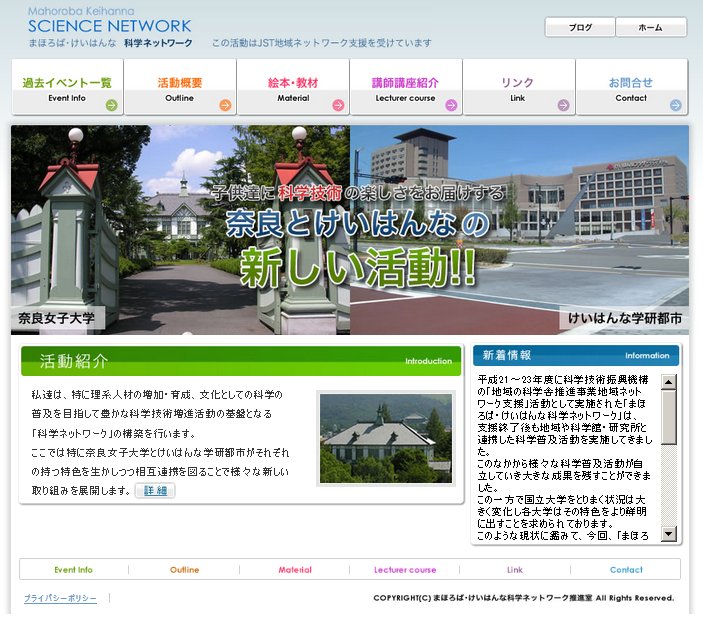
Task: Click the purple arrow icon under Link
Action: click(x=564, y=104)
